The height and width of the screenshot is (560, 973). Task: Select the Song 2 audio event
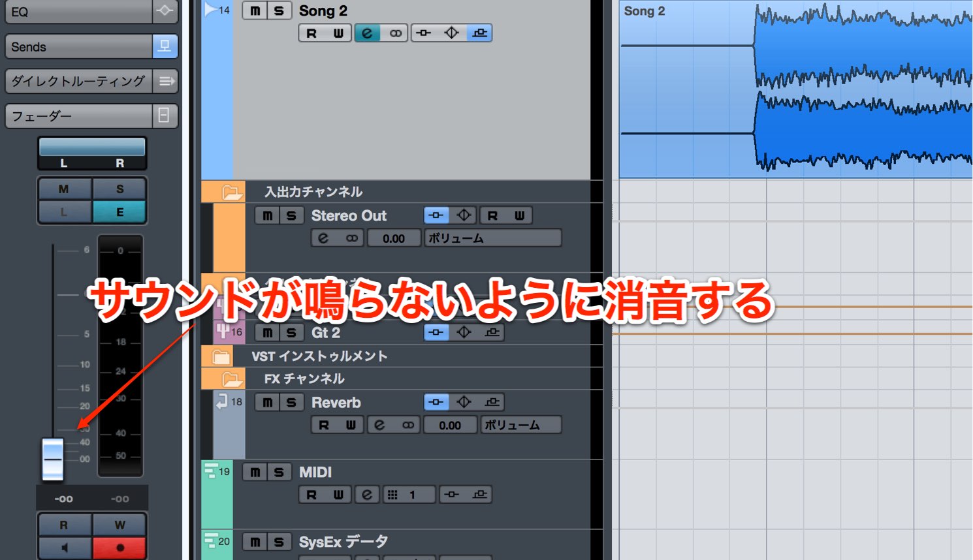click(x=796, y=89)
